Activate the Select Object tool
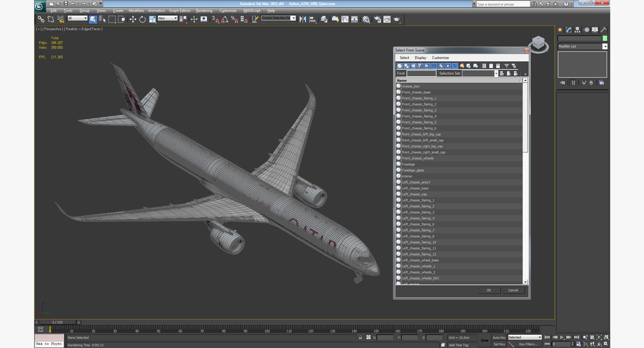Screen dimensions: 644x348 [93, 19]
